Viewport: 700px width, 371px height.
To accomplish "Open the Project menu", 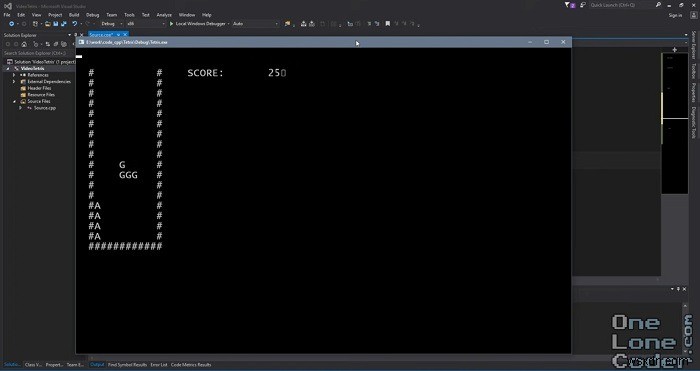I will coord(55,15).
